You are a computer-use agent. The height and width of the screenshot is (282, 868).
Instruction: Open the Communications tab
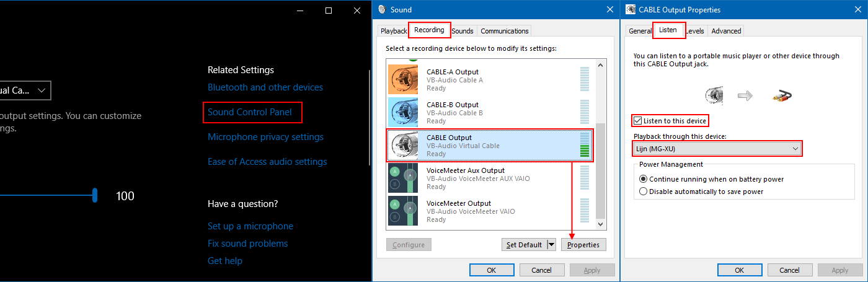tap(505, 31)
